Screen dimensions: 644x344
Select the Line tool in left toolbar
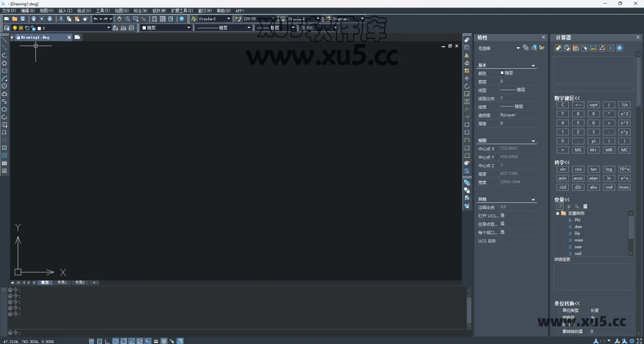point(3,39)
